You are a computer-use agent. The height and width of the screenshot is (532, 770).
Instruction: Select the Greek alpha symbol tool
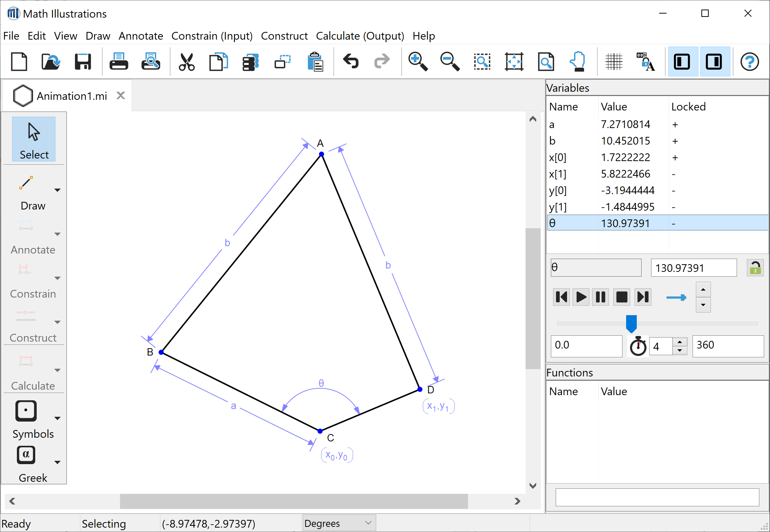[26, 455]
